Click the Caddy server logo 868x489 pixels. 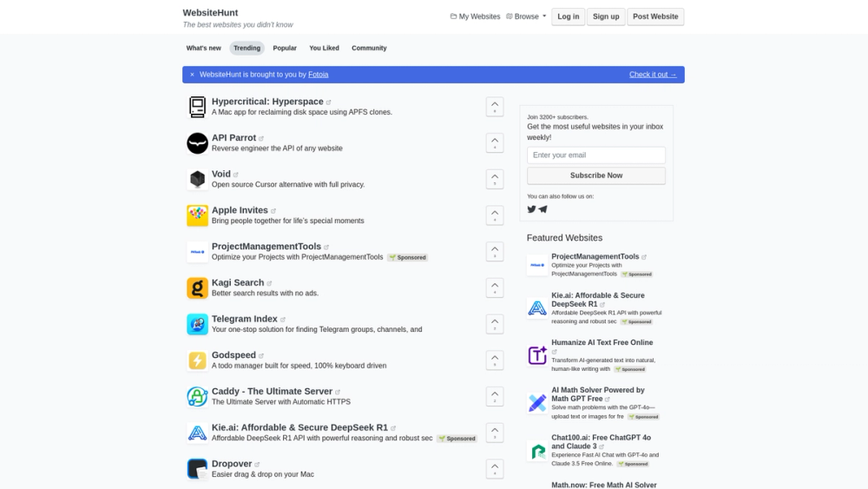click(197, 397)
